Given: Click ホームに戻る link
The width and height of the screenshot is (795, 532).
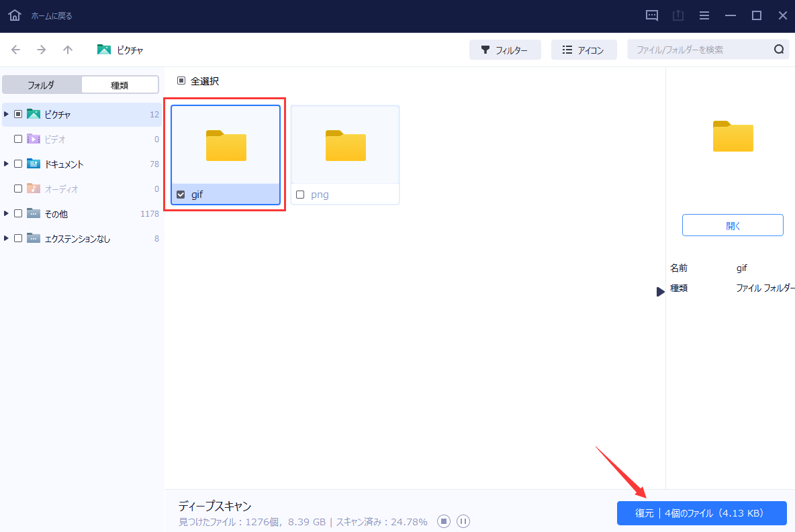Looking at the screenshot, I should coord(52,15).
